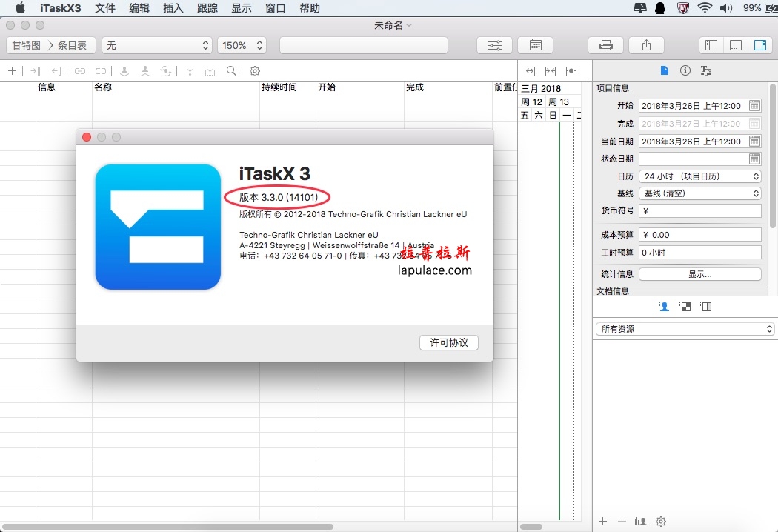Open the 所有资源 dropdown
778x532 pixels.
[685, 328]
